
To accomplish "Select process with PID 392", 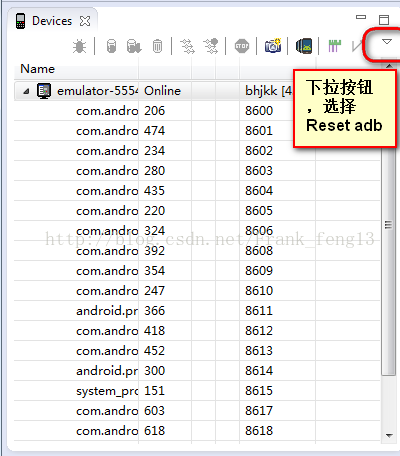I will coord(197,251).
